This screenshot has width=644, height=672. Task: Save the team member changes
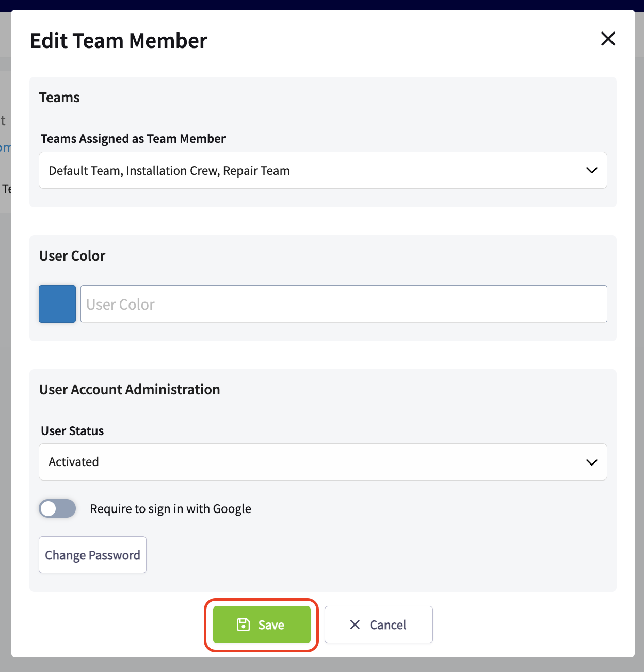coord(262,625)
